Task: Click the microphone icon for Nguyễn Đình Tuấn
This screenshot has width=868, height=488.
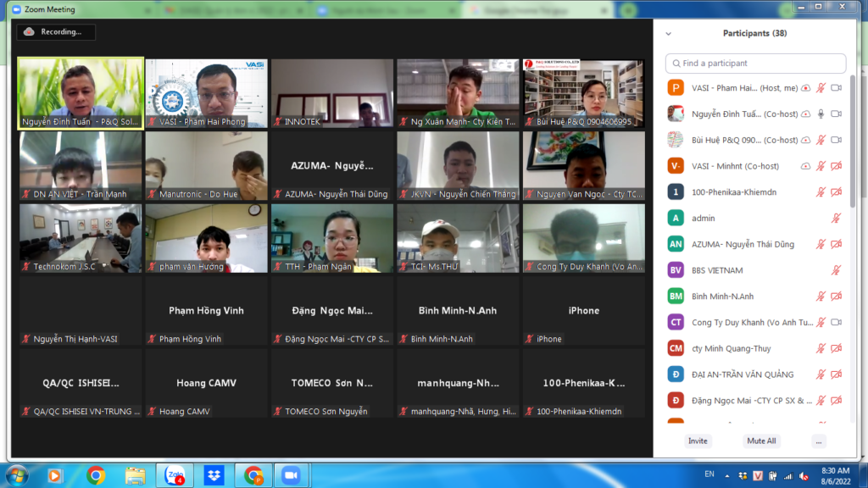Action: 821,114
